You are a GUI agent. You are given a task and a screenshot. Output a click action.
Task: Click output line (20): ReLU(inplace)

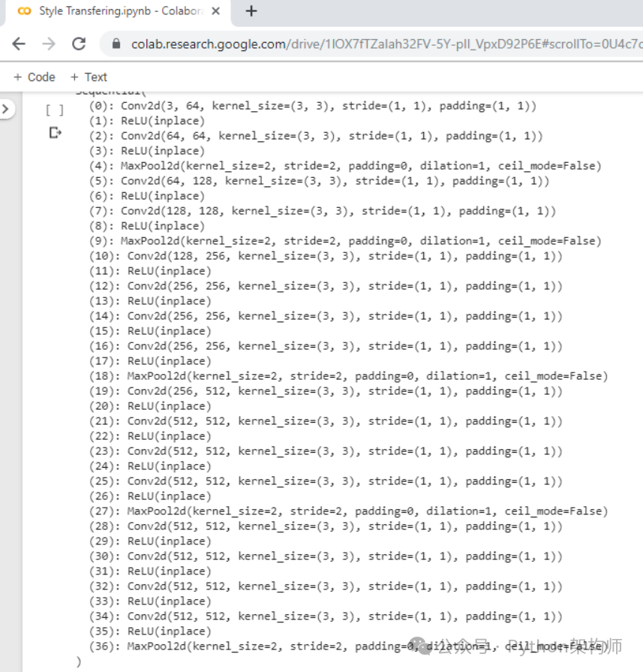pos(150,406)
